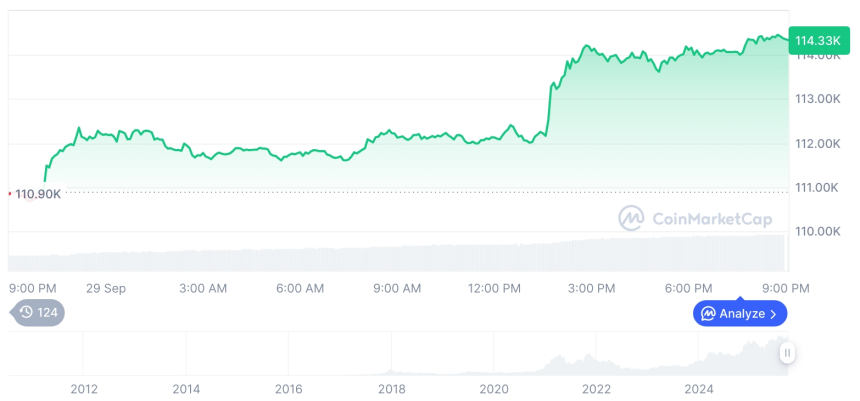Jump to 2020 on the overview timeline

tap(494, 389)
